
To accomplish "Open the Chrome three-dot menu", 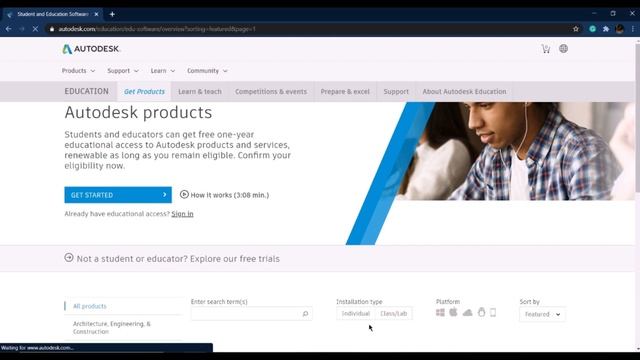I will point(633,29).
